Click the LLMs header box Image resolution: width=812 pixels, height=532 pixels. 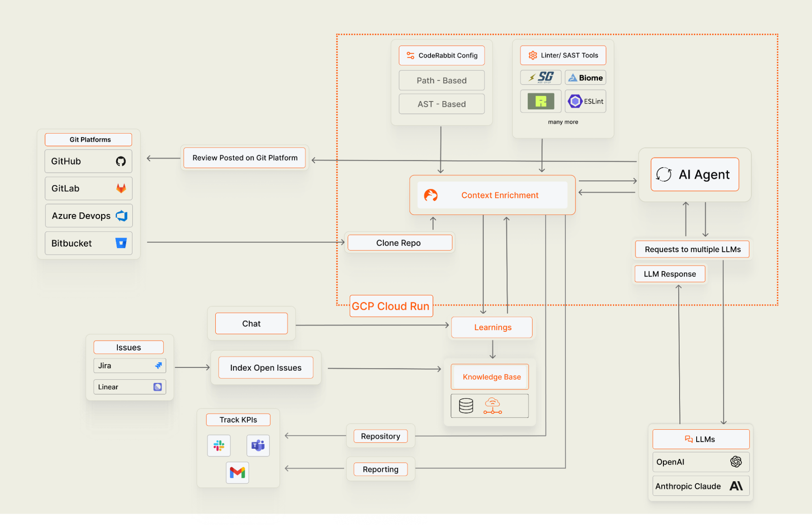[701, 439]
